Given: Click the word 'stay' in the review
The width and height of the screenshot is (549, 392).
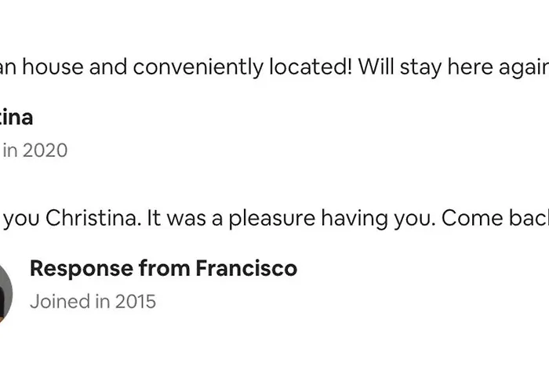Looking at the screenshot, I should (421, 68).
